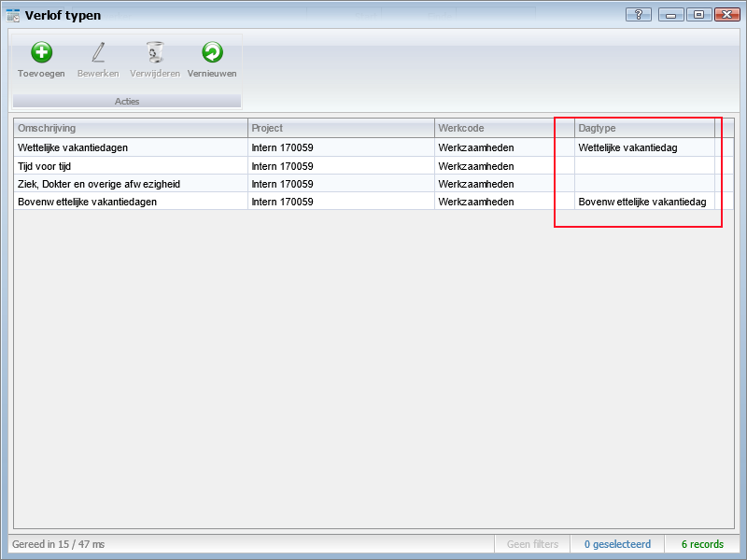Sort by the Dagtype column header
Image resolution: width=747 pixels, height=560 pixels.
click(644, 128)
